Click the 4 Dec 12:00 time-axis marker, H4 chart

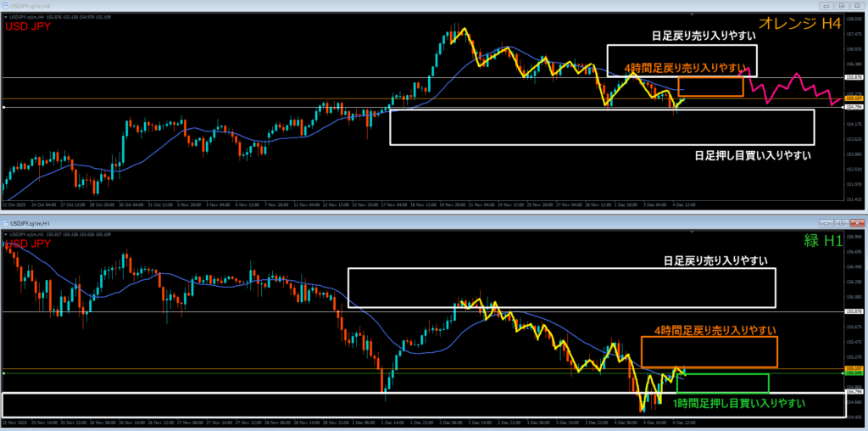[x=685, y=204]
